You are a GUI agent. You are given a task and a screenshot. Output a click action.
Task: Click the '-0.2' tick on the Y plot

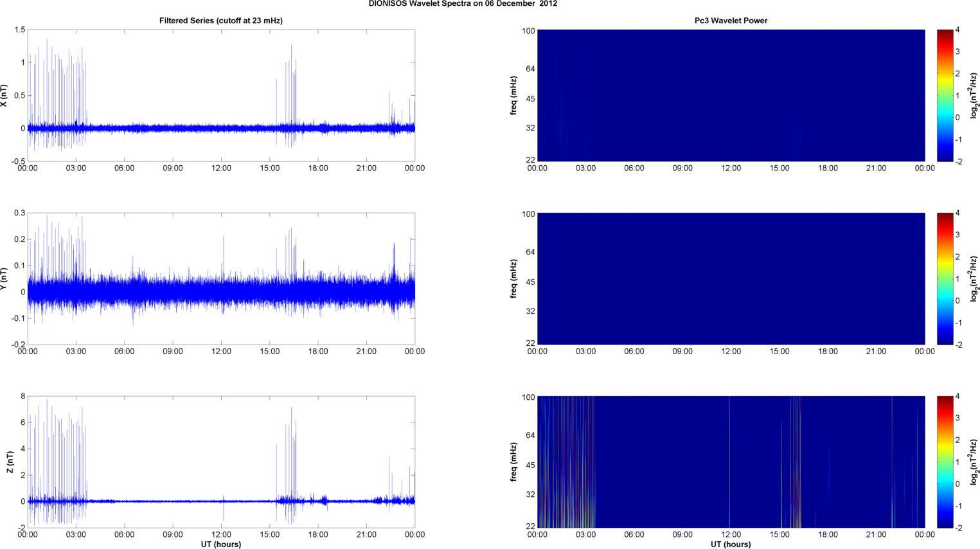[18, 345]
